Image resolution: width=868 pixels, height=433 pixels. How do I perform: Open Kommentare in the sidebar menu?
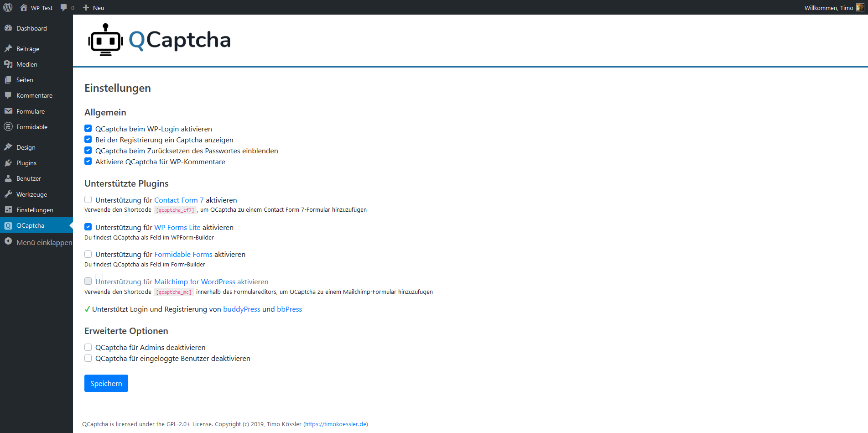point(36,95)
